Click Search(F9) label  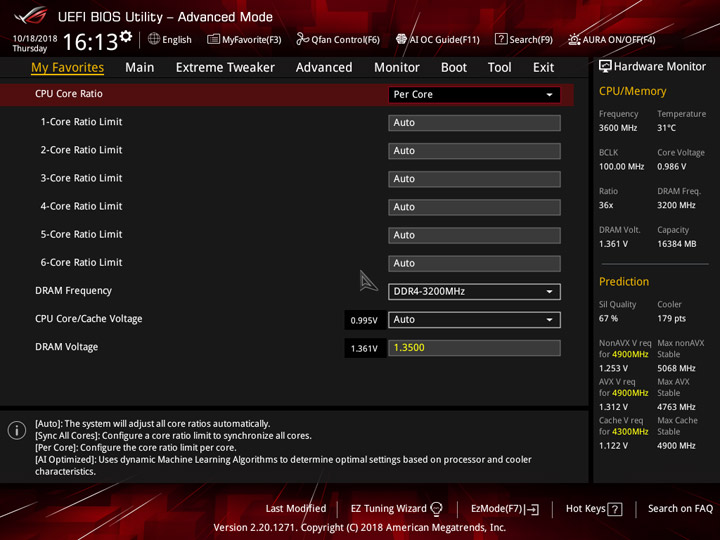pos(531,40)
